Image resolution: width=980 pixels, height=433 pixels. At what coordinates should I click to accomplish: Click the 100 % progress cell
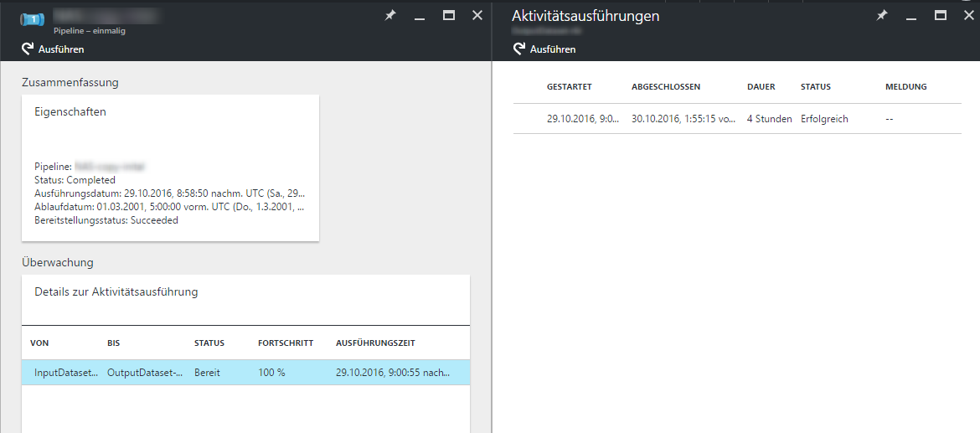point(271,373)
